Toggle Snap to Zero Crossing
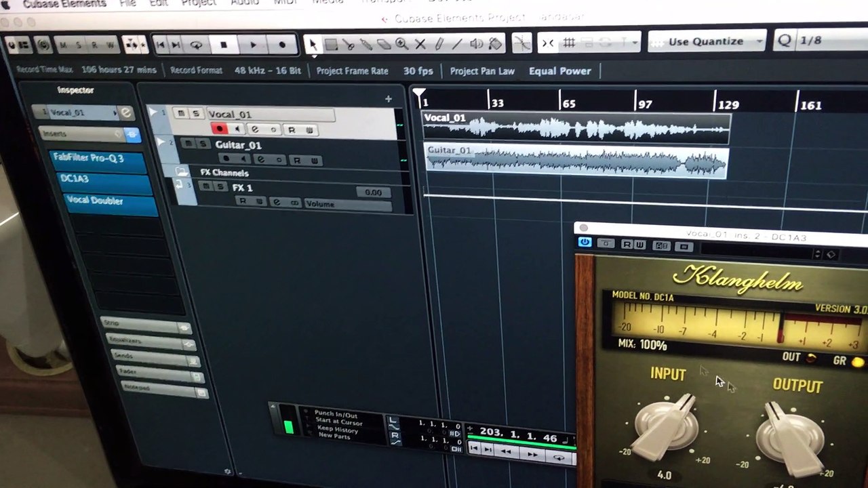Viewport: 868px width, 488px height. click(x=521, y=43)
